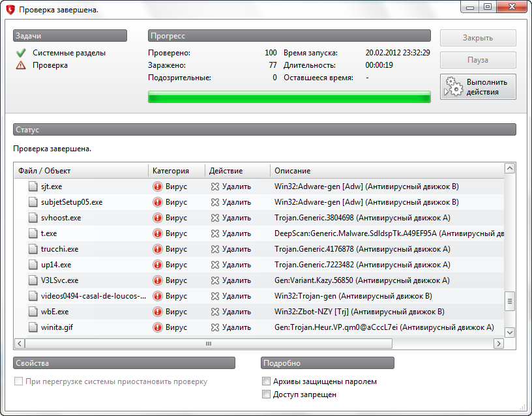Open the Удалить action dropdown for V3LSvc.exe
Screen dimensions: 532x416
[231, 280]
